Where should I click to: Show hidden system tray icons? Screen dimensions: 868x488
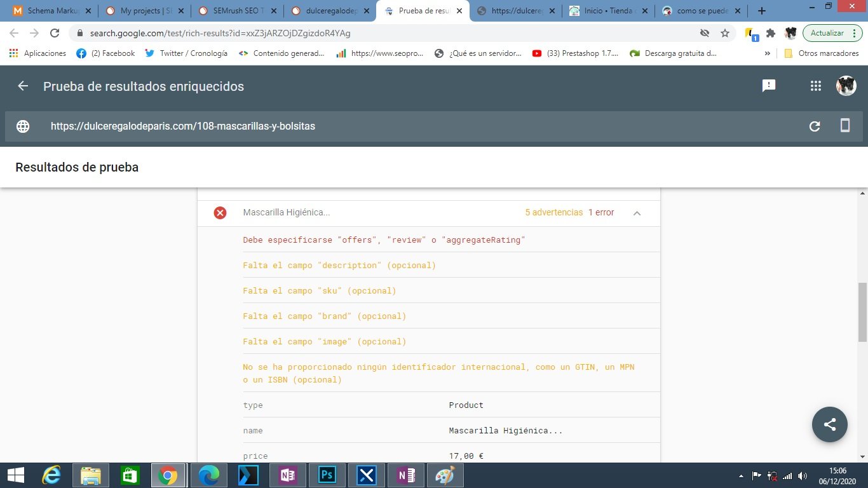(742, 475)
